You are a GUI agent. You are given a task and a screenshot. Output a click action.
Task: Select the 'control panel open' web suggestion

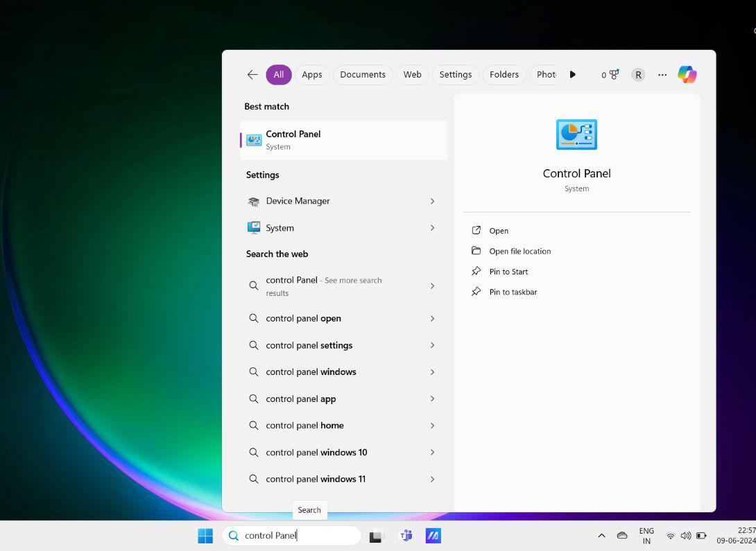pyautogui.click(x=343, y=318)
